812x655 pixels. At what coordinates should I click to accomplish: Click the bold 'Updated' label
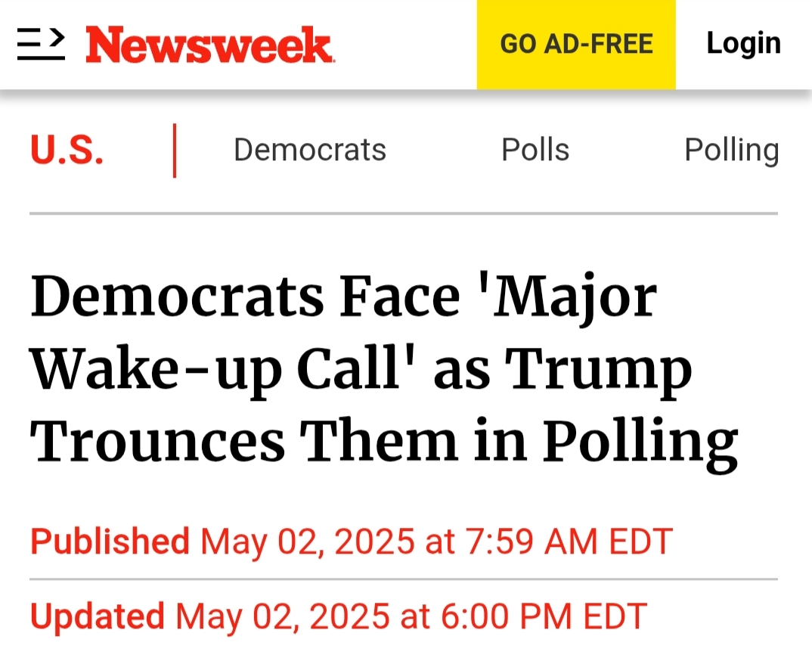point(98,616)
